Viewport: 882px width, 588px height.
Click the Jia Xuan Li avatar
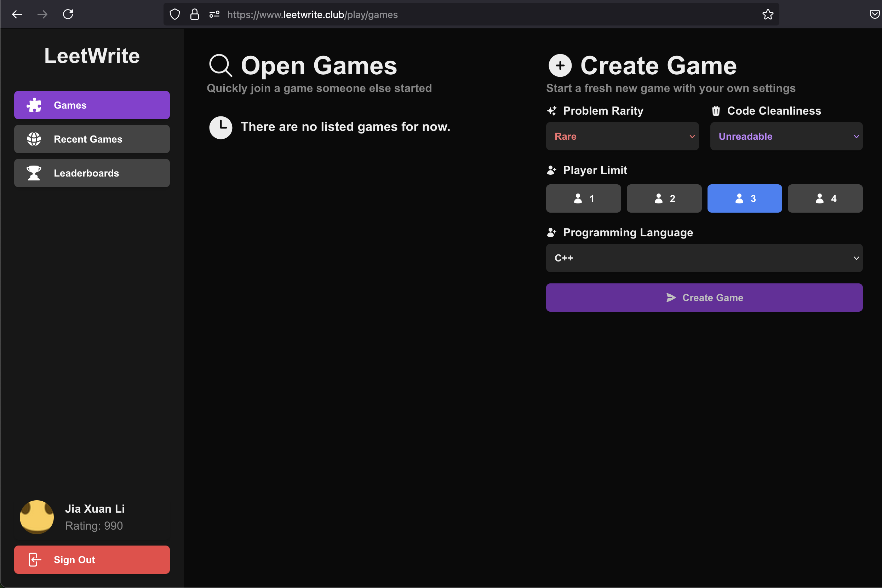coord(37,517)
